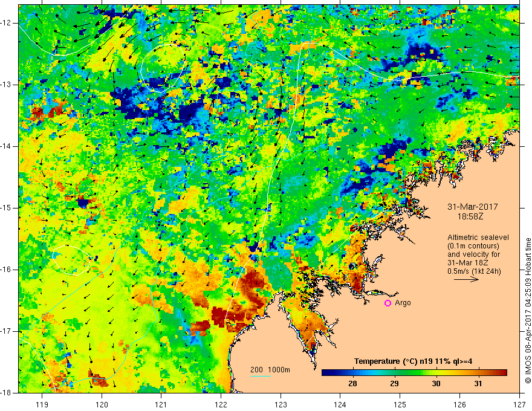The image size is (532, 411).
Task: Click the longitude label '125'
Action: point(400,404)
